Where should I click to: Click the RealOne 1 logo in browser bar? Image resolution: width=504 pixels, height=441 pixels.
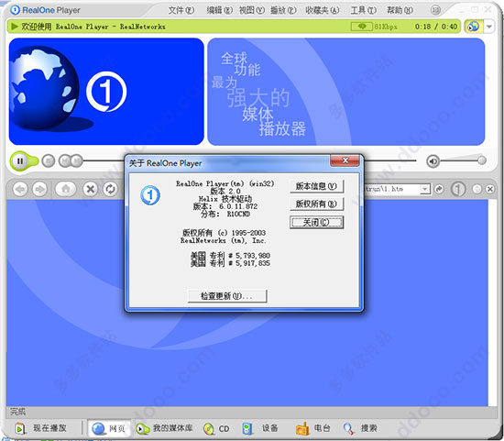(458, 189)
